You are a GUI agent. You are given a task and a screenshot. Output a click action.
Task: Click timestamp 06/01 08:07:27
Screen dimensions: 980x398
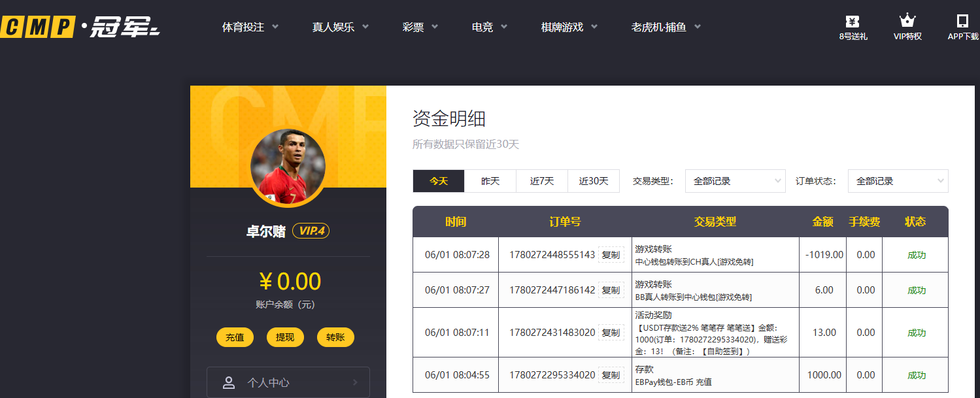pyautogui.click(x=457, y=290)
